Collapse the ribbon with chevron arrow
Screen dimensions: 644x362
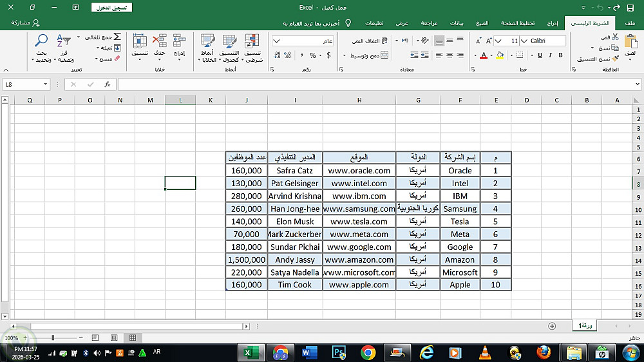click(x=6, y=70)
